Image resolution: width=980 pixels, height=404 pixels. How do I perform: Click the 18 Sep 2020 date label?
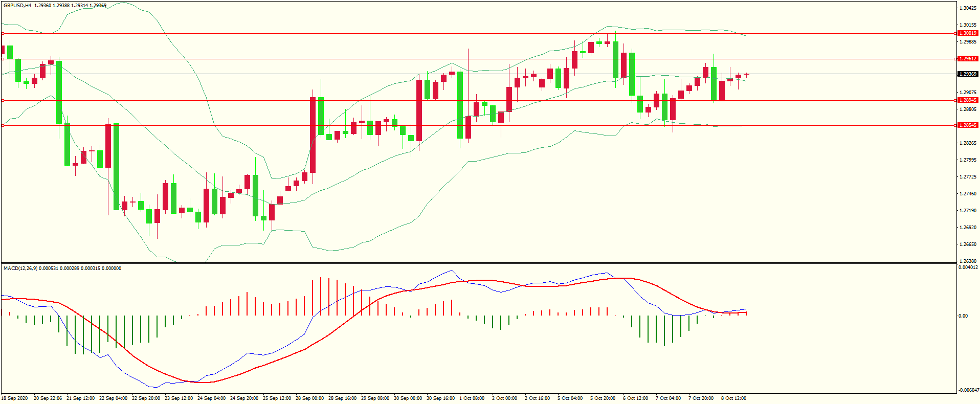[x=15, y=398]
